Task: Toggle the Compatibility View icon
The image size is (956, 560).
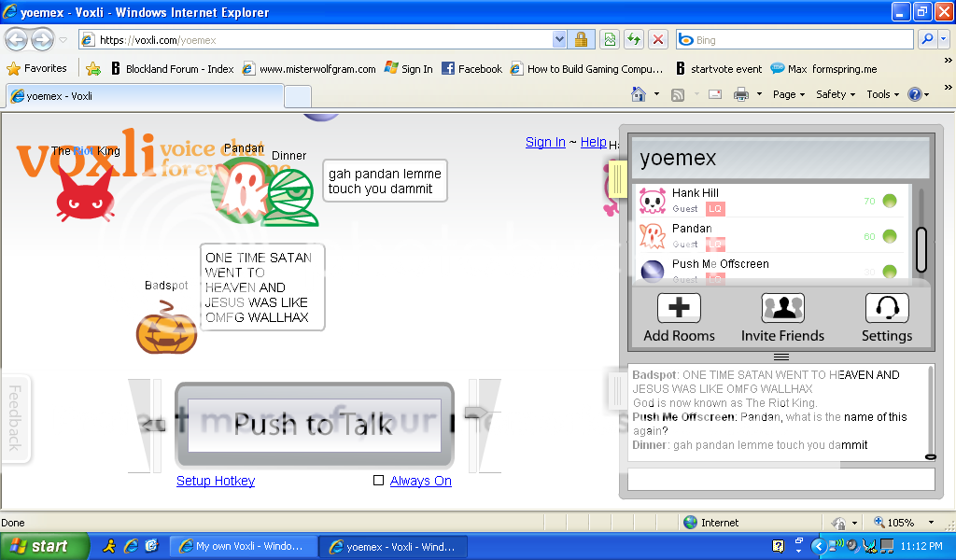Action: pos(609,39)
